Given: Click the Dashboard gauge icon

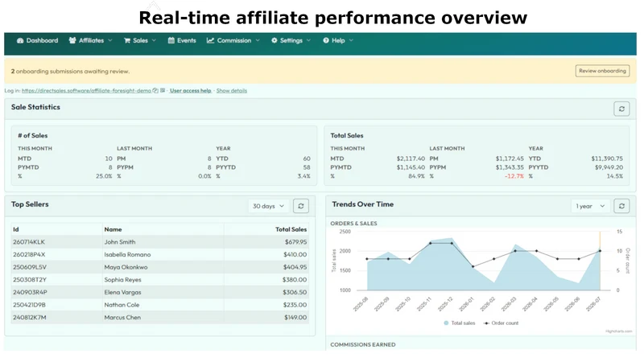Looking at the screenshot, I should pos(19,41).
